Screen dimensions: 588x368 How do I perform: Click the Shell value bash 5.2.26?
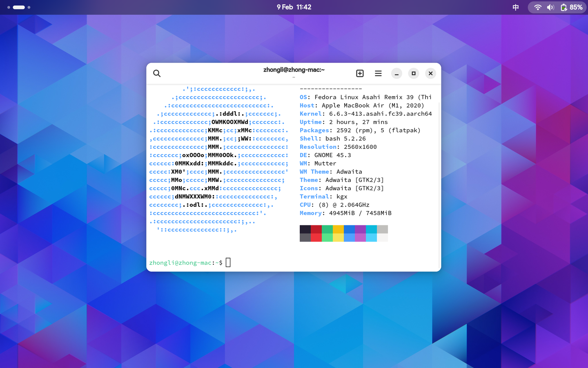pyautogui.click(x=345, y=139)
